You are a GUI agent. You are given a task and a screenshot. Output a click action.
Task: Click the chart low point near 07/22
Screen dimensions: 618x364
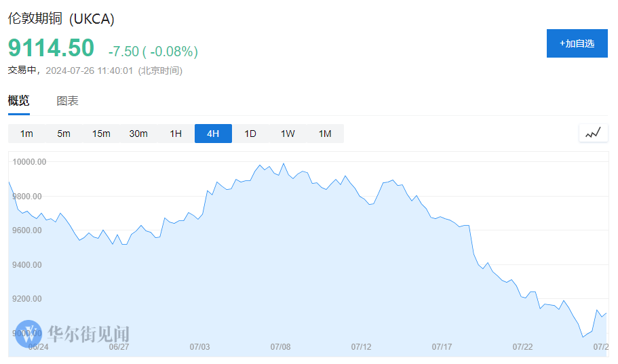pyautogui.click(x=582, y=337)
